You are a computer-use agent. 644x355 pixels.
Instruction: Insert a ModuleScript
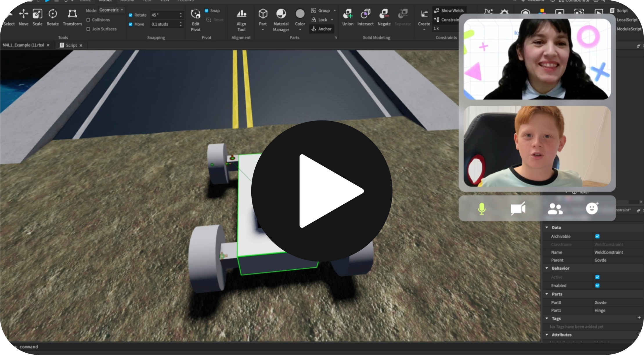629,29
